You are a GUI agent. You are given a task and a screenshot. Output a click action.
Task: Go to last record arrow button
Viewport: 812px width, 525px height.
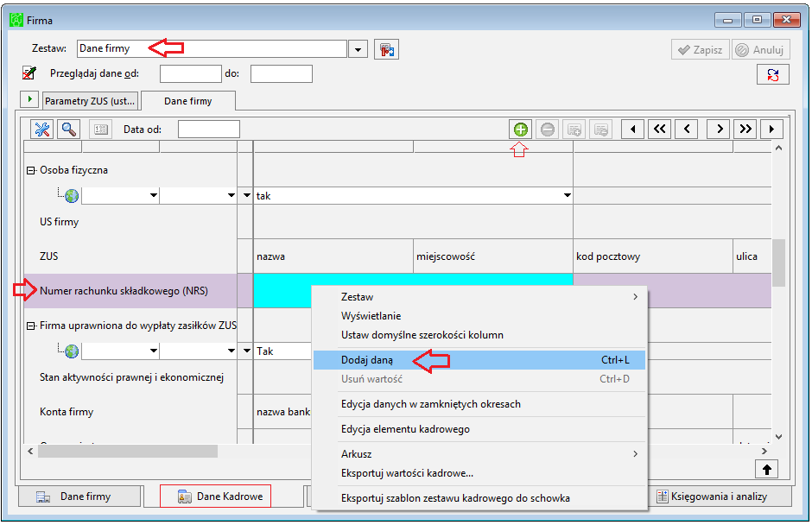coord(771,130)
